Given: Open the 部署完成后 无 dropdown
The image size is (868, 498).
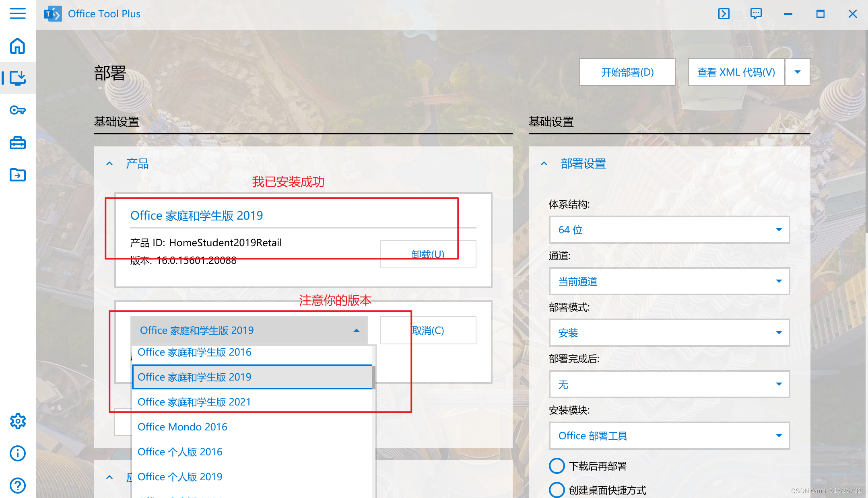Looking at the screenshot, I should 669,384.
